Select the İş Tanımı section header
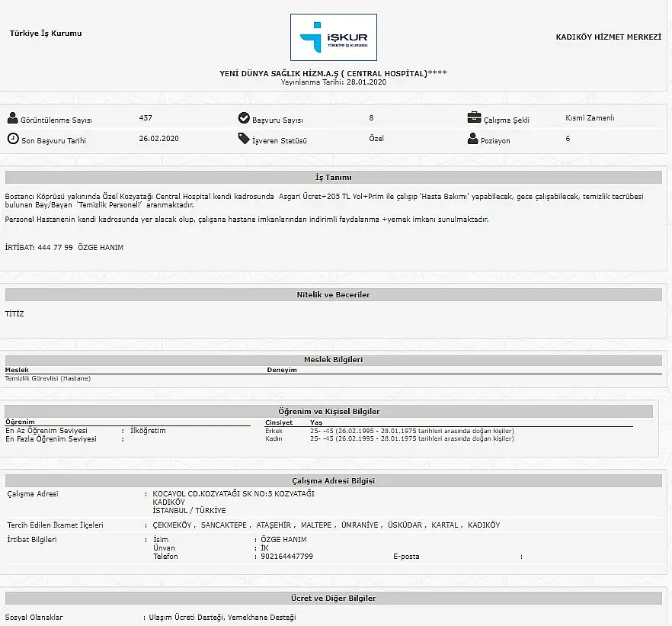The image size is (672, 626). point(334,178)
